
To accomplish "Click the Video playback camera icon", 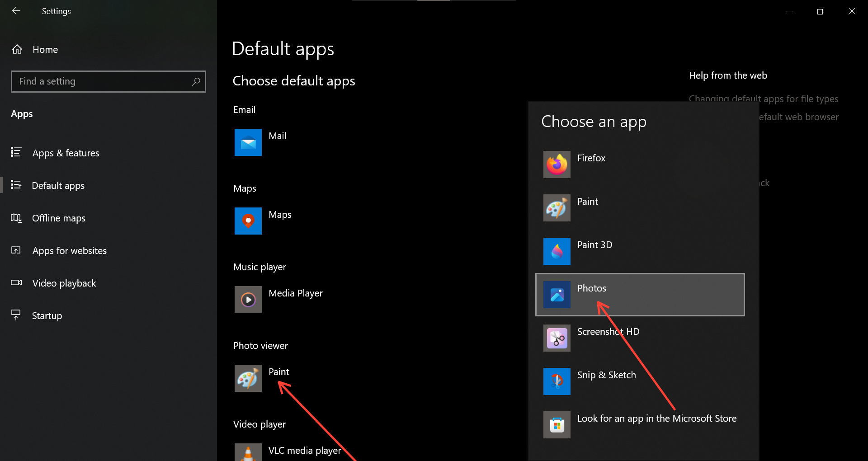I will tap(16, 282).
